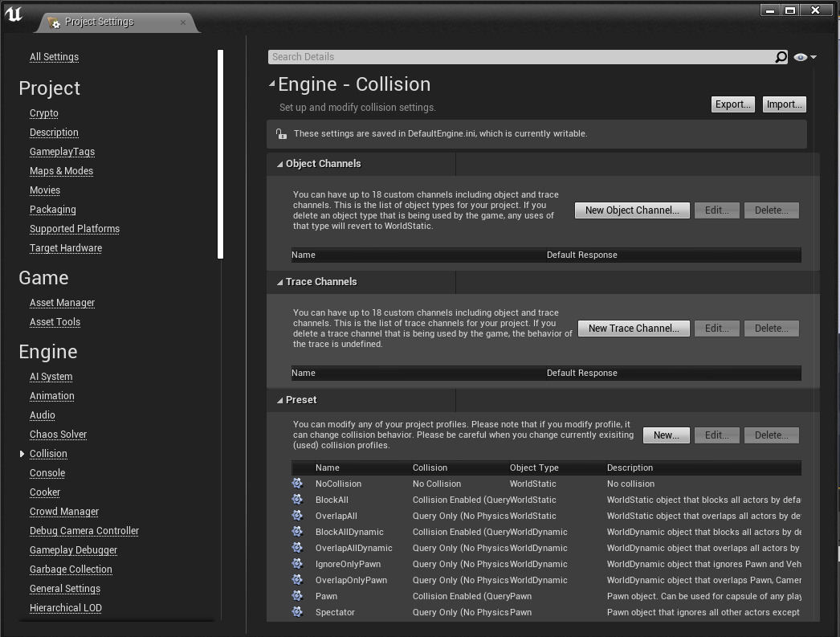Switch to the Project Settings tab
Viewport: 840px width, 637px height.
99,22
